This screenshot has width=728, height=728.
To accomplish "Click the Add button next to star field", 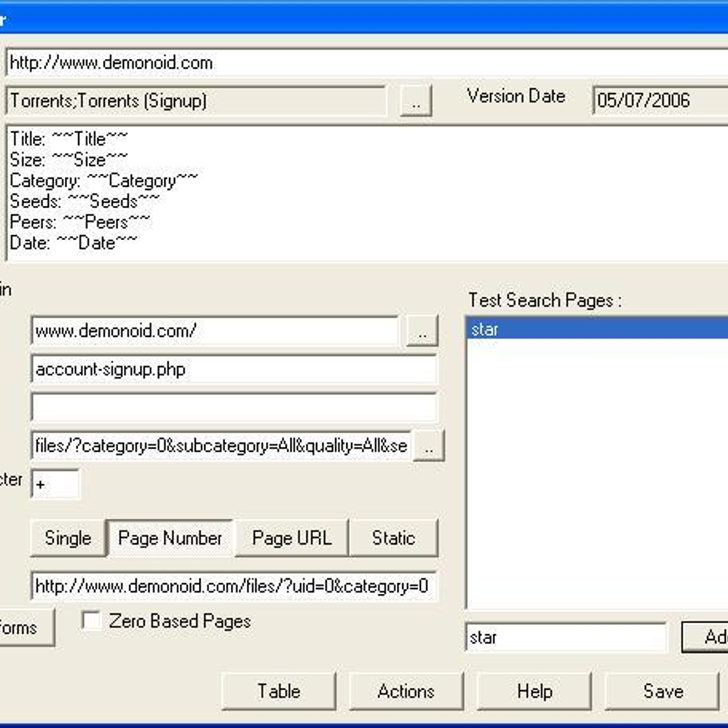I will click(x=705, y=637).
